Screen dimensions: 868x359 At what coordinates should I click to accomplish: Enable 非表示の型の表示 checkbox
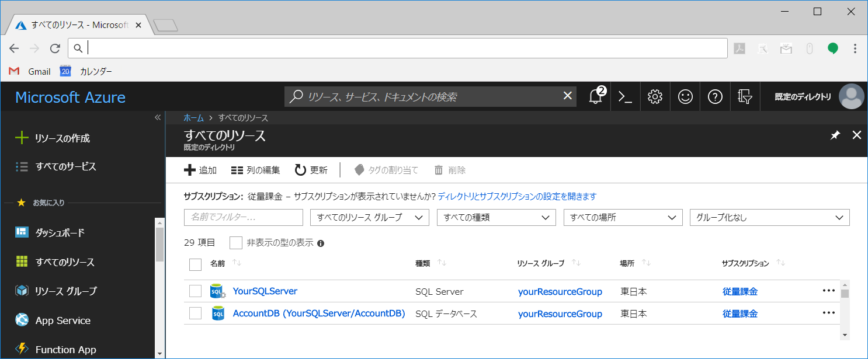236,242
